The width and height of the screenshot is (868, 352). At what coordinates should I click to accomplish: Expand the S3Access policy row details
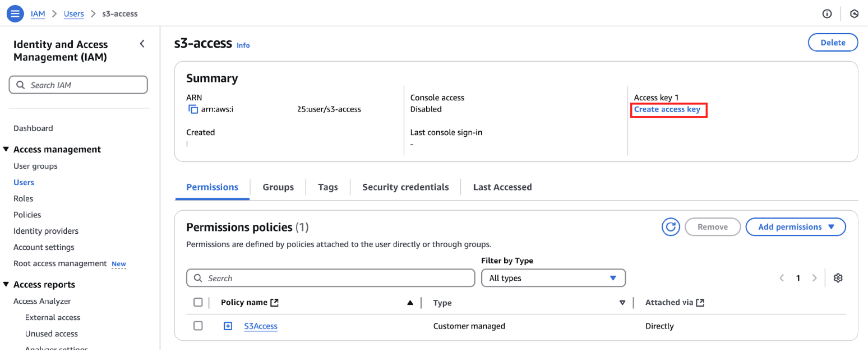point(228,326)
